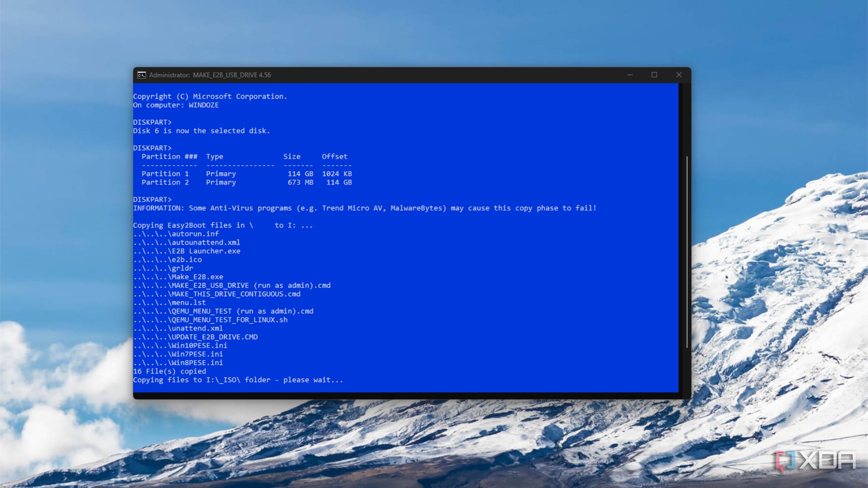Click the '673 MB' size value

[x=300, y=182]
